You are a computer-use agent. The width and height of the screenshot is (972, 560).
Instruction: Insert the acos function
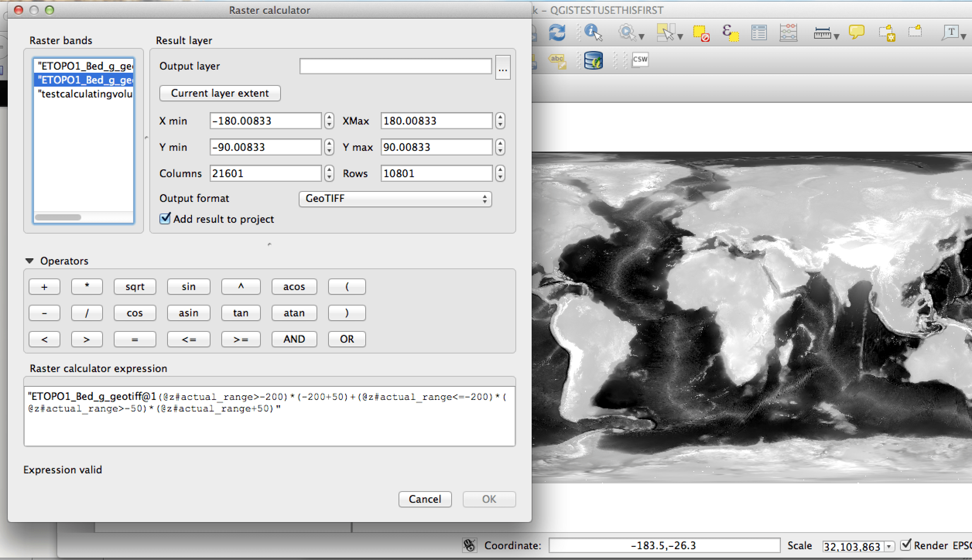294,287
